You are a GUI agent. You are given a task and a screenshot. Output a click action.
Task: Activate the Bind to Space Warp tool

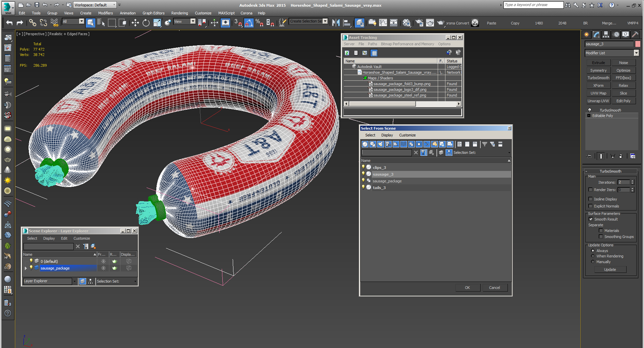click(54, 23)
